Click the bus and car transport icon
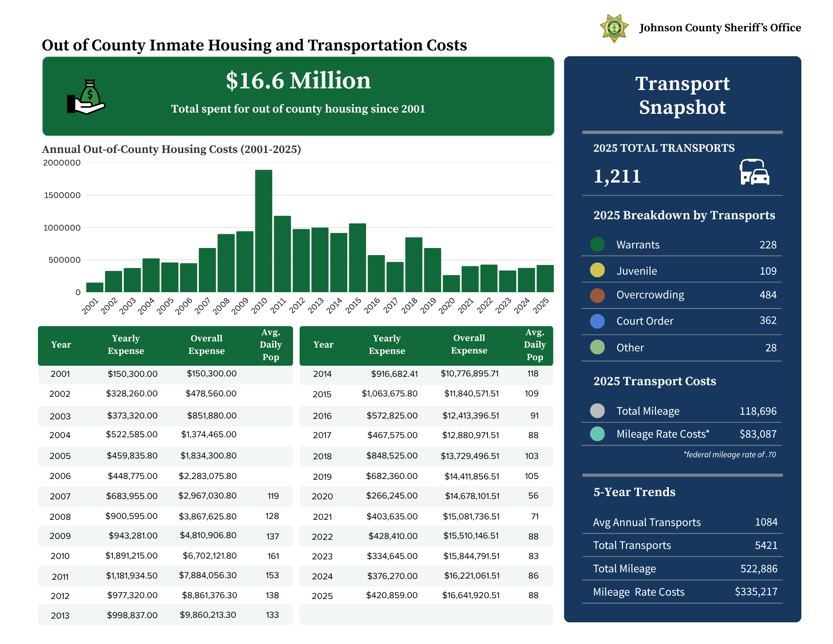 (x=754, y=172)
